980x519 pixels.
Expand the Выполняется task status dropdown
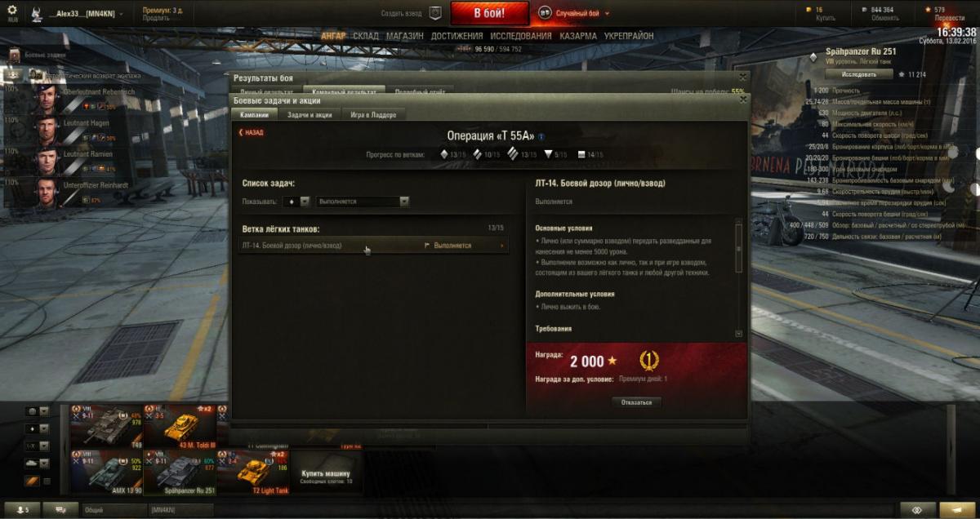(363, 202)
